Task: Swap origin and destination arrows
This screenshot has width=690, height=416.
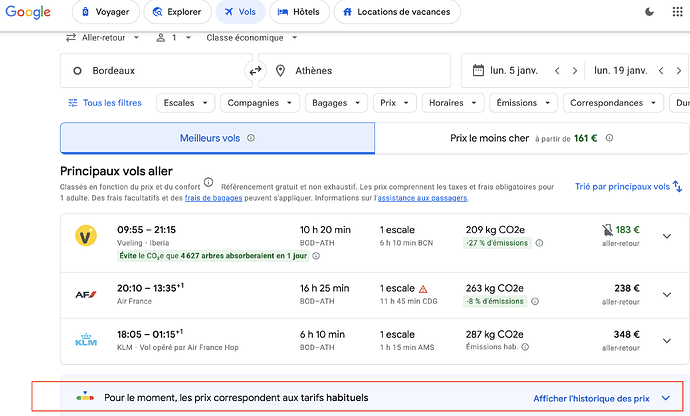Action: 255,70
